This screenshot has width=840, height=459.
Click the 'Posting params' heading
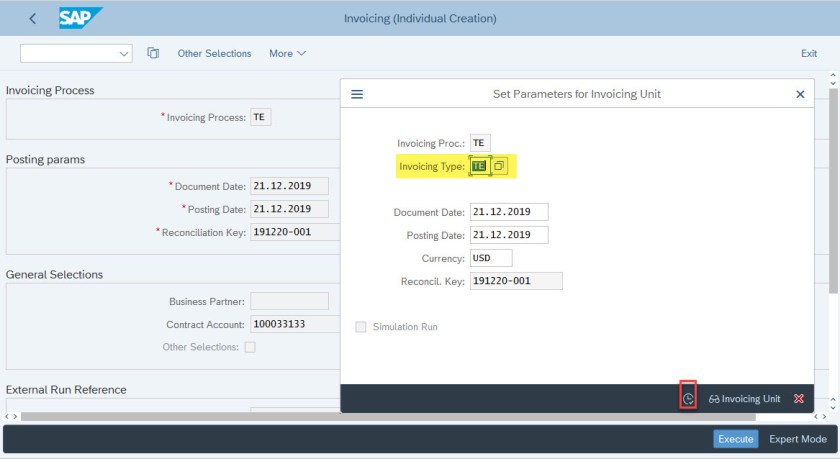(x=45, y=160)
